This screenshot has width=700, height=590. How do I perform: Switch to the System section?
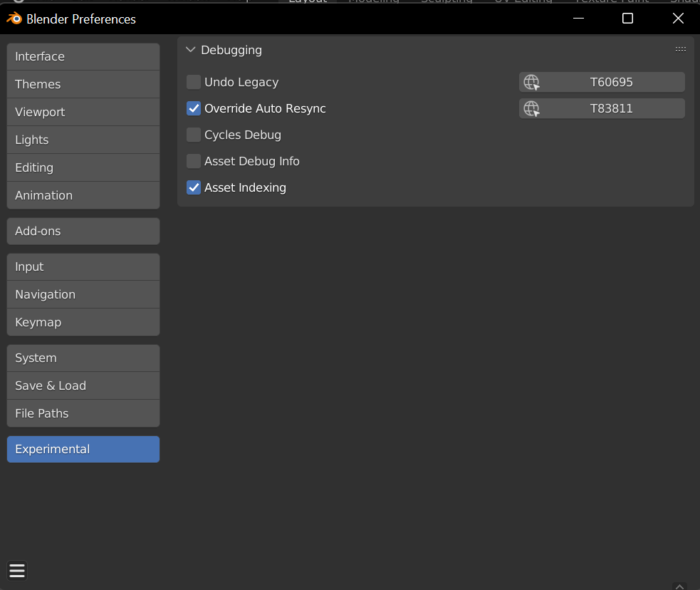point(83,358)
